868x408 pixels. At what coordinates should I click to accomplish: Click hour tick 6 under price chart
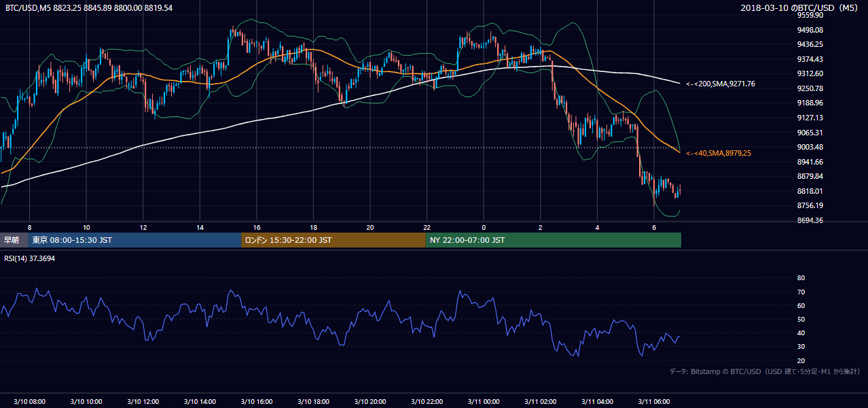[x=653, y=226]
